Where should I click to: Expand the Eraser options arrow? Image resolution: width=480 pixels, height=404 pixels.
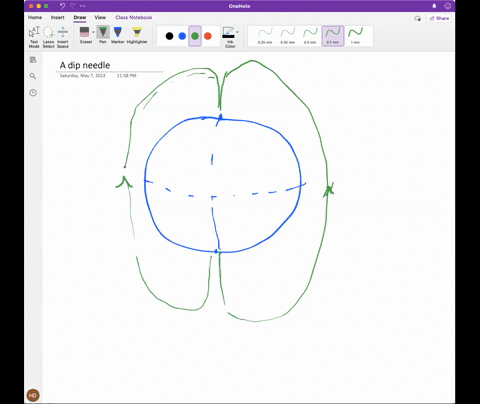(93, 32)
